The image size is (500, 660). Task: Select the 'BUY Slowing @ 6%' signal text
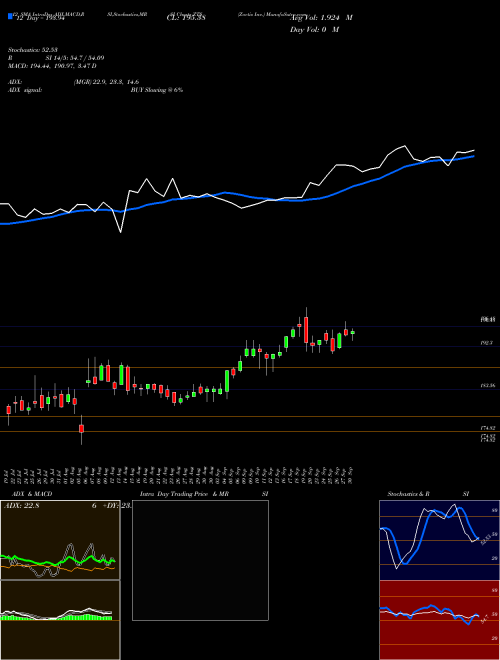(157, 90)
